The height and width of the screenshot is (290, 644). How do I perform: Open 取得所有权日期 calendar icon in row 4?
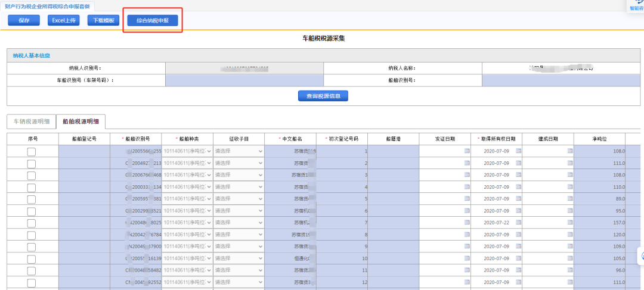click(x=518, y=187)
